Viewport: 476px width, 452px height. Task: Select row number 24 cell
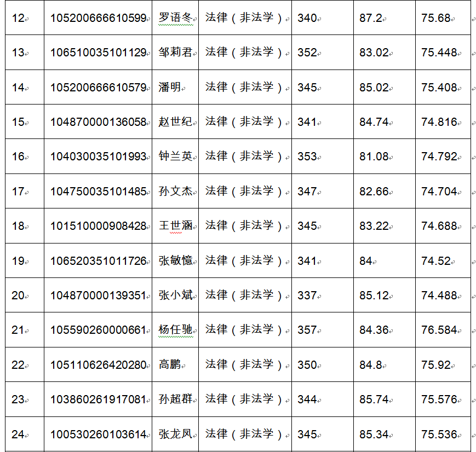point(18,434)
